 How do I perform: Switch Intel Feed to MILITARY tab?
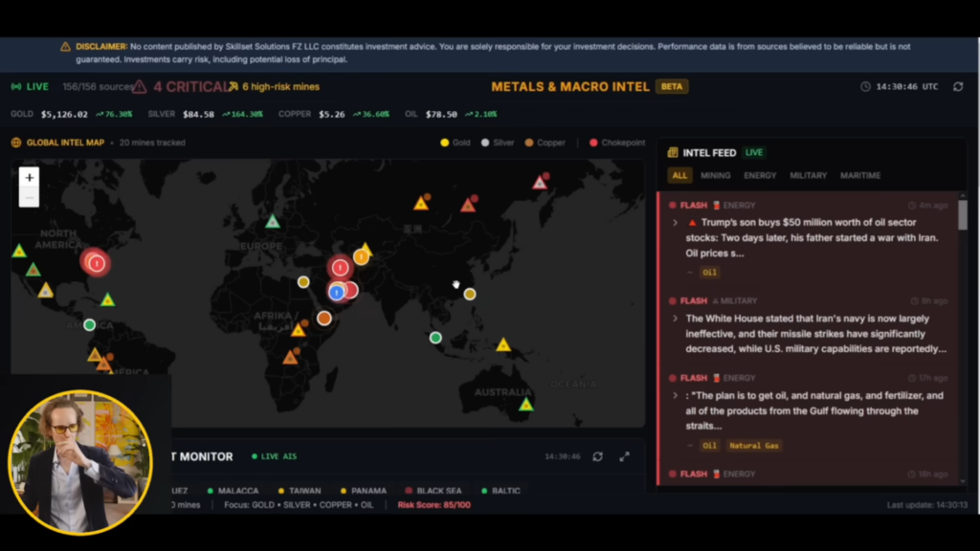[x=808, y=176]
